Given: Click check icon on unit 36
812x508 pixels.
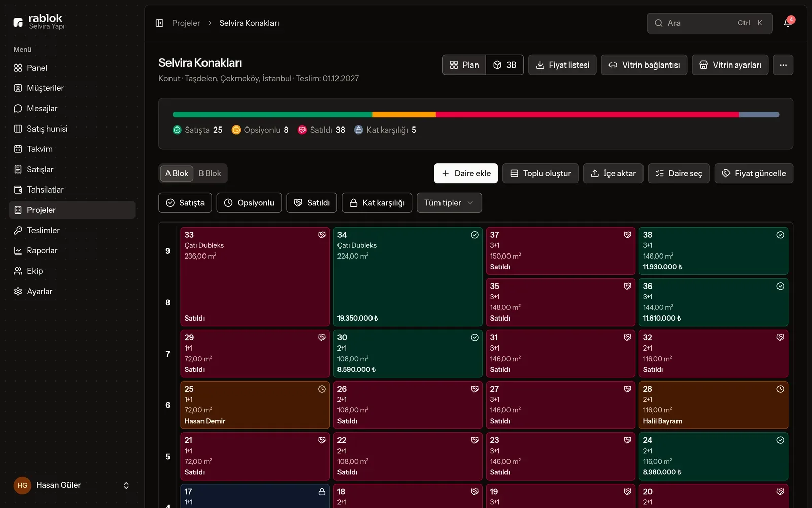Looking at the screenshot, I should coord(780,286).
